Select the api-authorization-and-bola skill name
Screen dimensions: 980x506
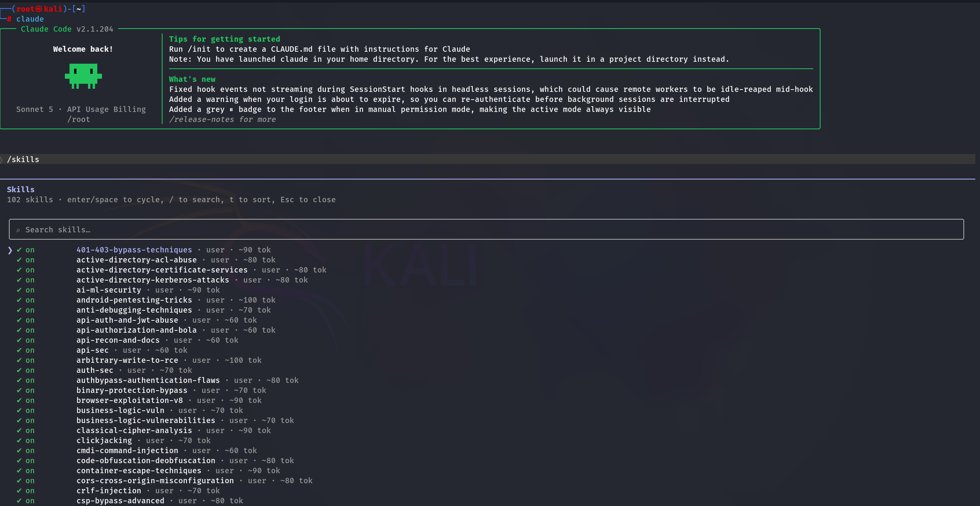[x=136, y=330]
